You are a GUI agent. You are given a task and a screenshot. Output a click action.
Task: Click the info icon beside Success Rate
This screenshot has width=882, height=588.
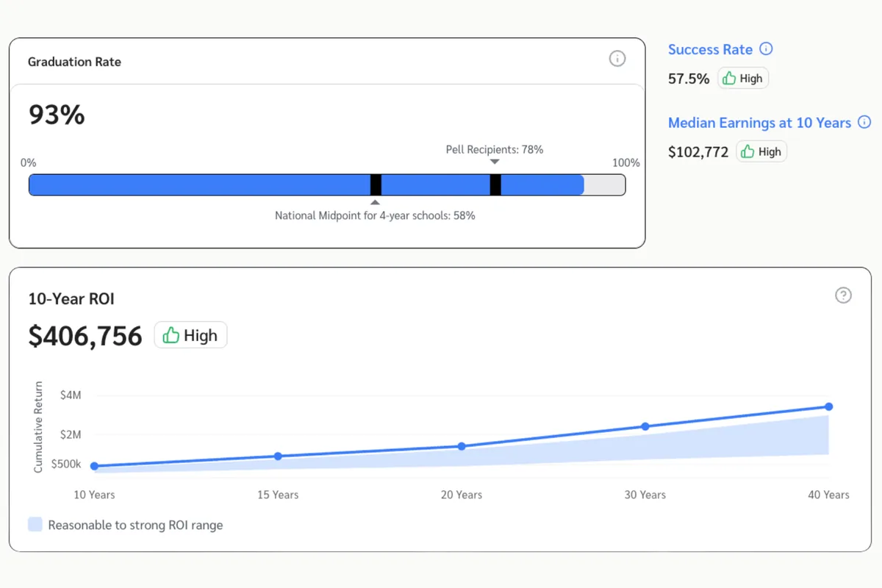tap(766, 49)
